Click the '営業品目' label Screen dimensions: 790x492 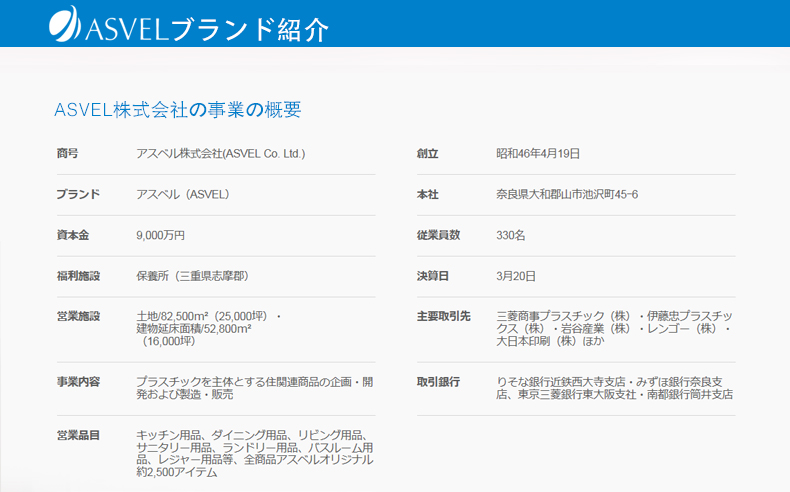(78, 435)
